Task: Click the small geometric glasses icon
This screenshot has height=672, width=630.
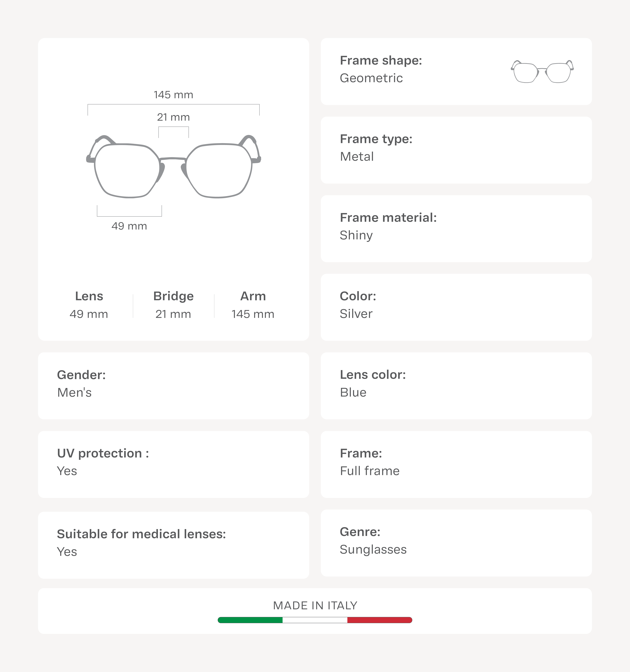Action: click(x=542, y=71)
